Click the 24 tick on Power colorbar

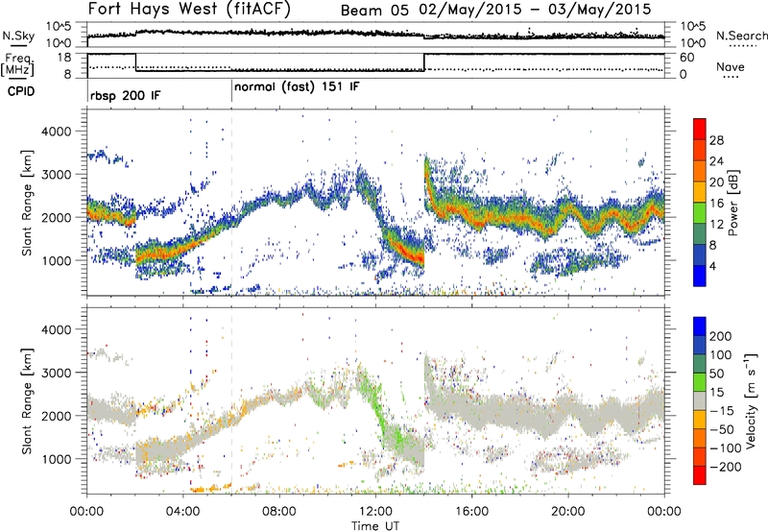(x=716, y=161)
